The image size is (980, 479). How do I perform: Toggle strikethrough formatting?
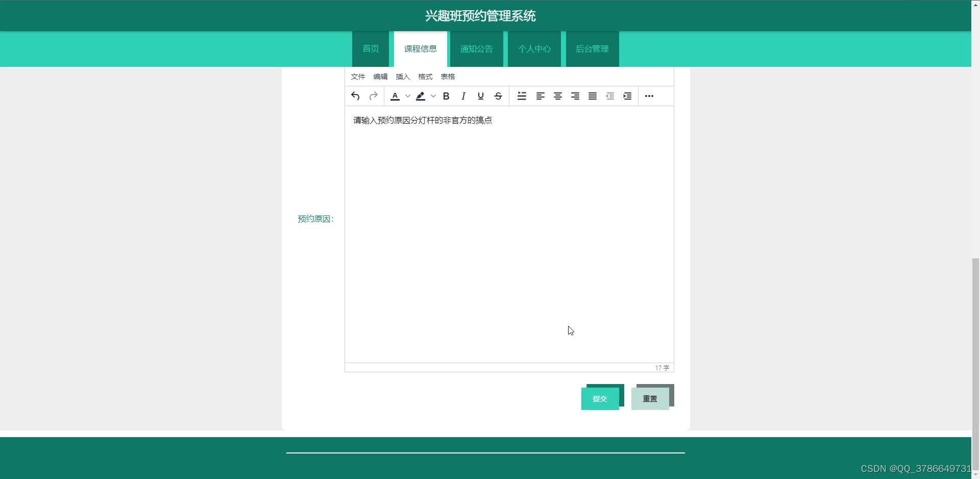[x=498, y=96]
